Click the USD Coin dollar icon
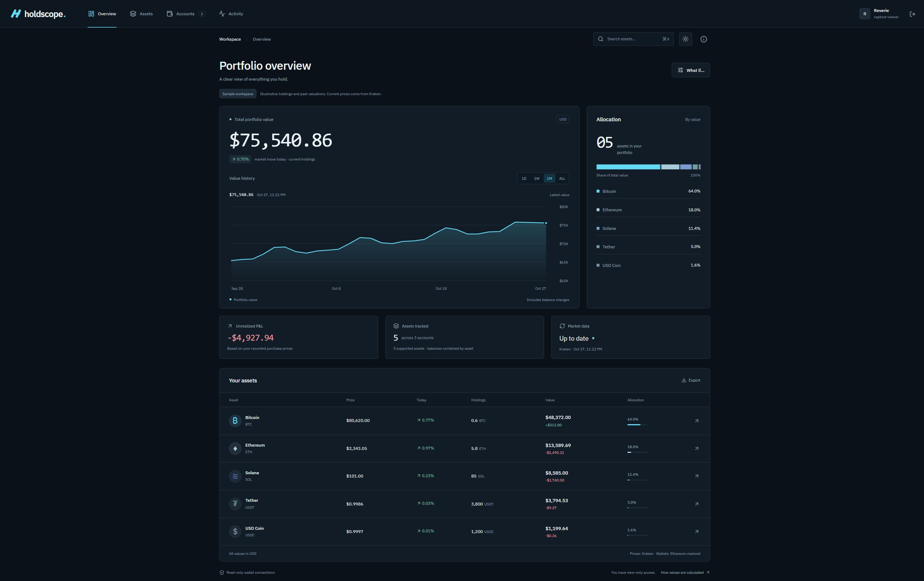Viewport: 924px width, 581px height. [235, 532]
